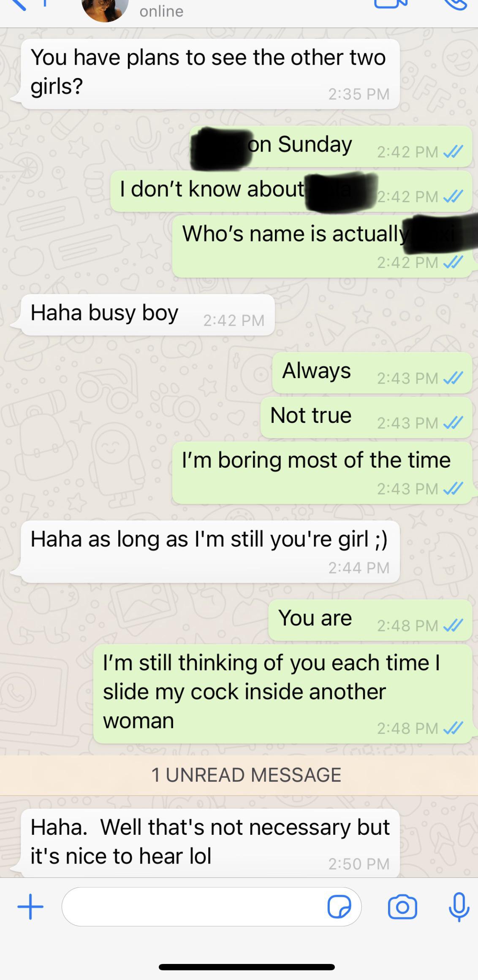The image size is (478, 980).
Task: Tap the 'other two girls?' message bubble
Action: [210, 74]
